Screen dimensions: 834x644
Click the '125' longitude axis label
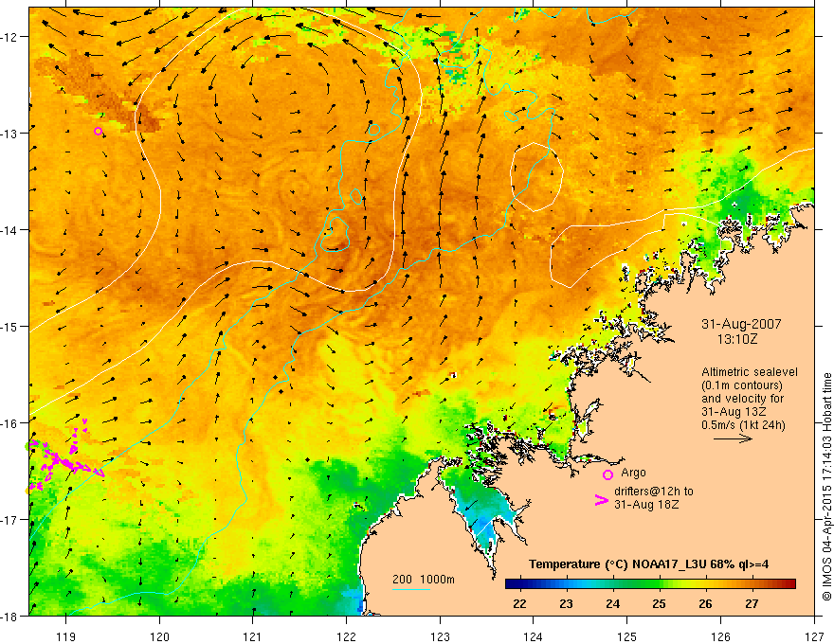click(x=627, y=636)
